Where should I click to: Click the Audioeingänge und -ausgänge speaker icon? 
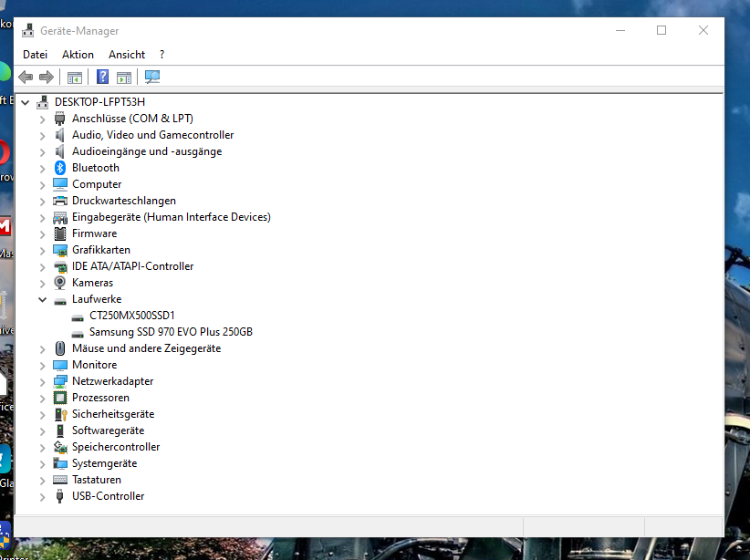60,151
